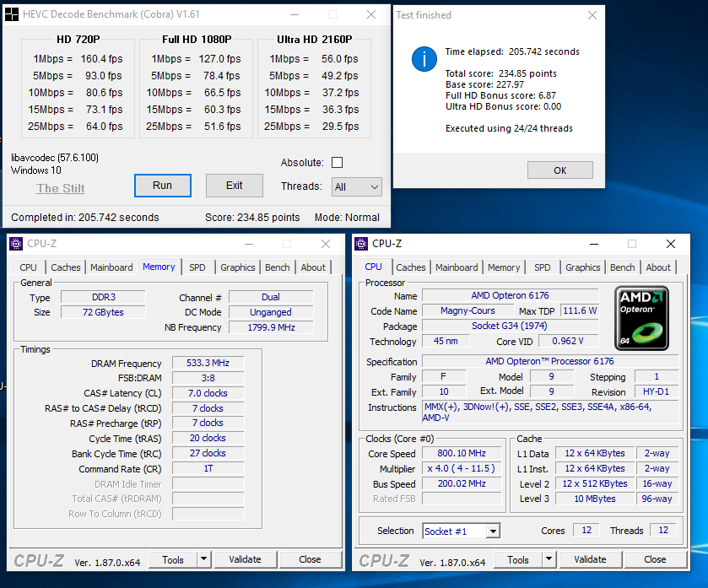
Task: Click OK in Test finished dialog
Action: click(559, 170)
